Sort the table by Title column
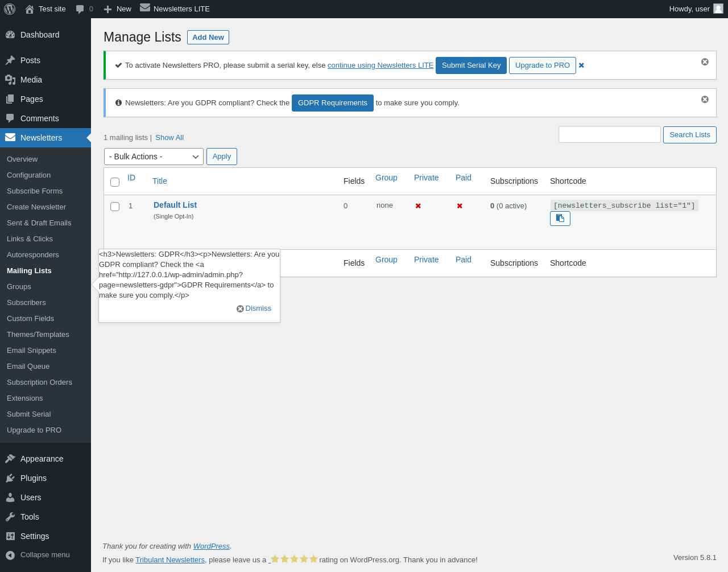This screenshot has height=572, width=728. (x=160, y=181)
